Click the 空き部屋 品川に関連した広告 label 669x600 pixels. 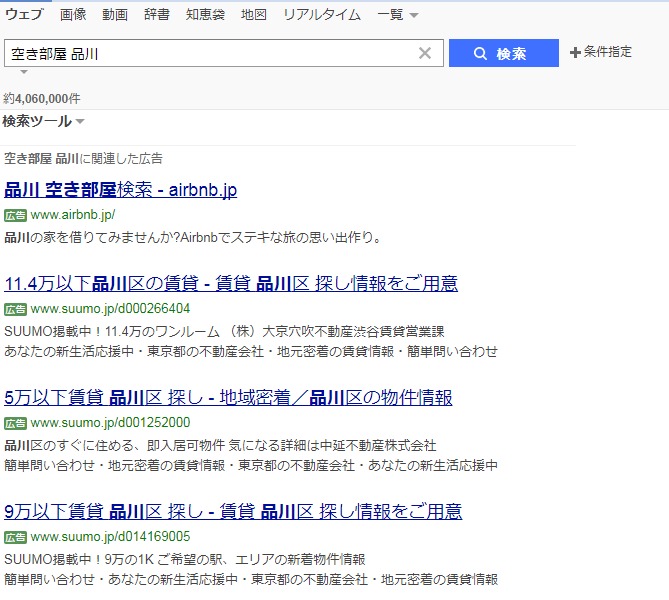[83, 159]
